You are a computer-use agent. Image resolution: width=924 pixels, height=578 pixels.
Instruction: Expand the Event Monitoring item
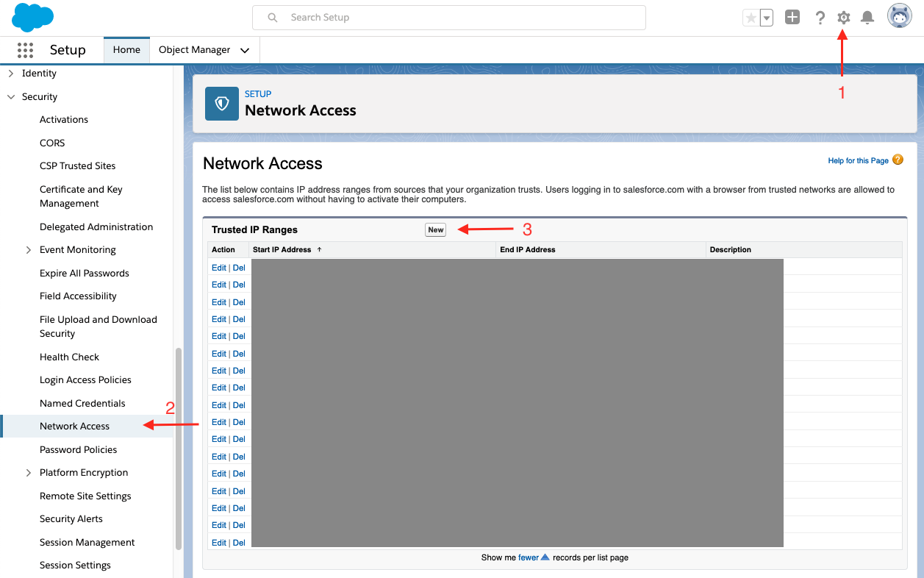tap(29, 250)
